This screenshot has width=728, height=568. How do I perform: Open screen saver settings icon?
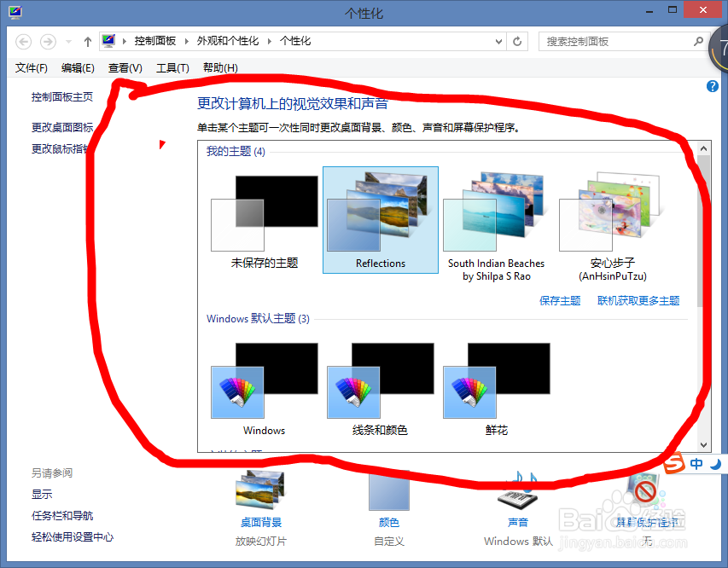pos(646,492)
